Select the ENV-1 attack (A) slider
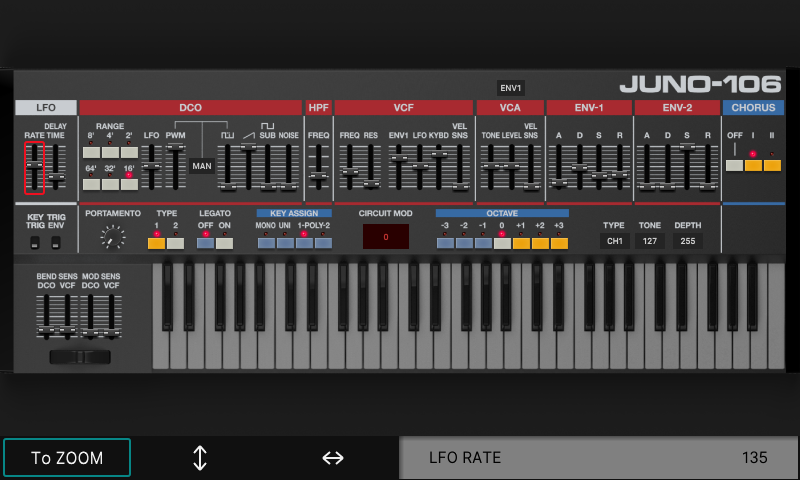This screenshot has height=480, width=800. click(x=559, y=167)
